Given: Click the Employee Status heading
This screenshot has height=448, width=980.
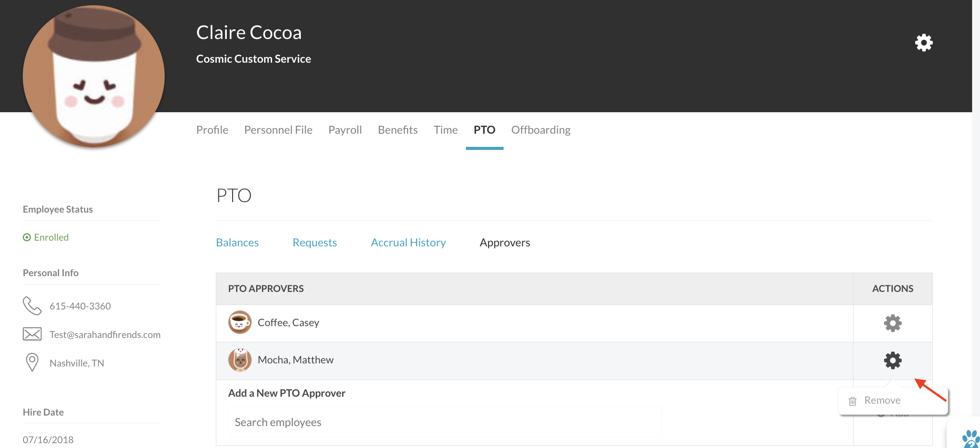Looking at the screenshot, I should pos(58,209).
